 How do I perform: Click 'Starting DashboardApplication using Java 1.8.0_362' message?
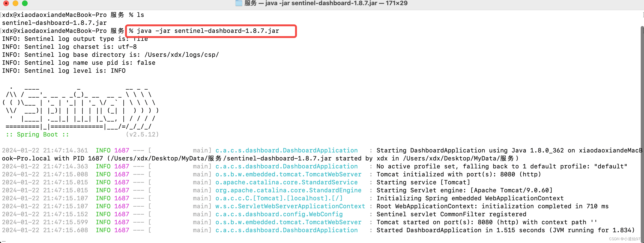(x=470, y=151)
